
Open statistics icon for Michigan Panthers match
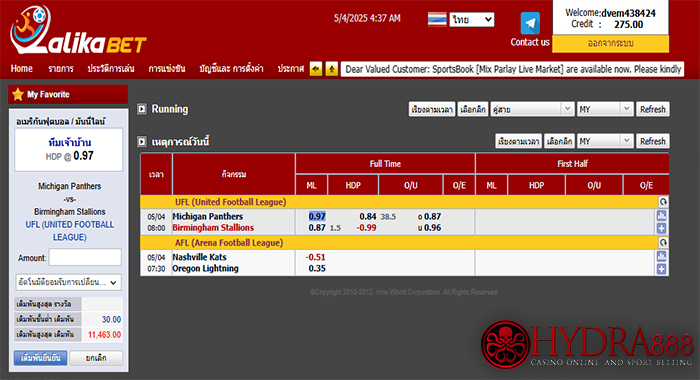point(662,216)
